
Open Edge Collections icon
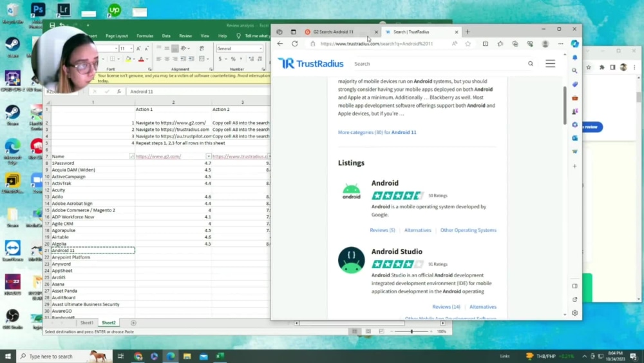[515, 44]
